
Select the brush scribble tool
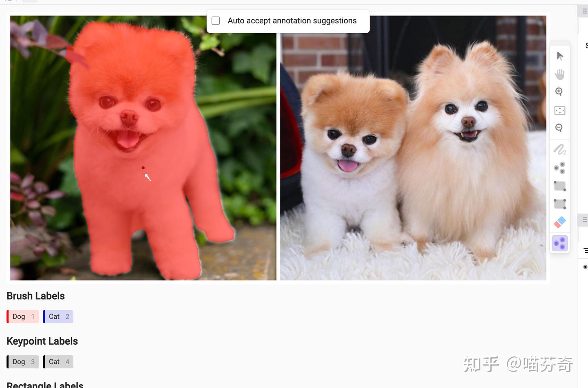[560, 150]
